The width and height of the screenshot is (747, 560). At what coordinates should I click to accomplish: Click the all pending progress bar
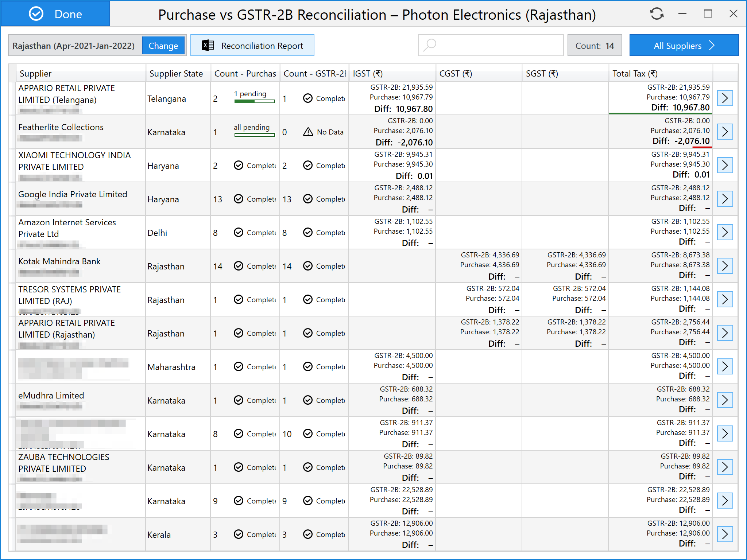click(x=254, y=135)
